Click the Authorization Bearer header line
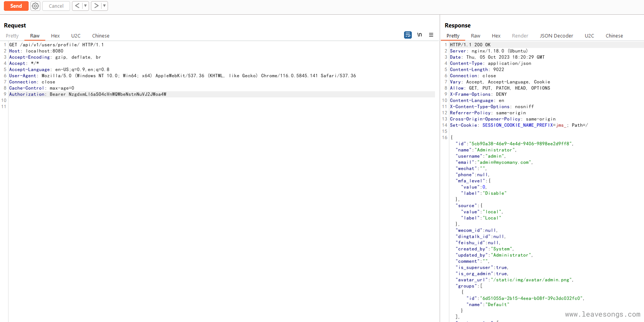This screenshot has width=644, height=322. pos(88,94)
